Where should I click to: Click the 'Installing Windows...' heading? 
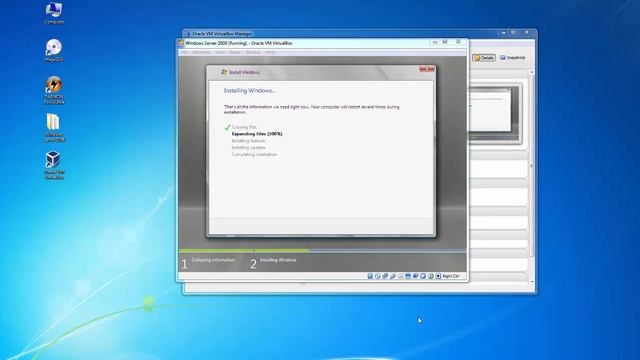click(249, 91)
